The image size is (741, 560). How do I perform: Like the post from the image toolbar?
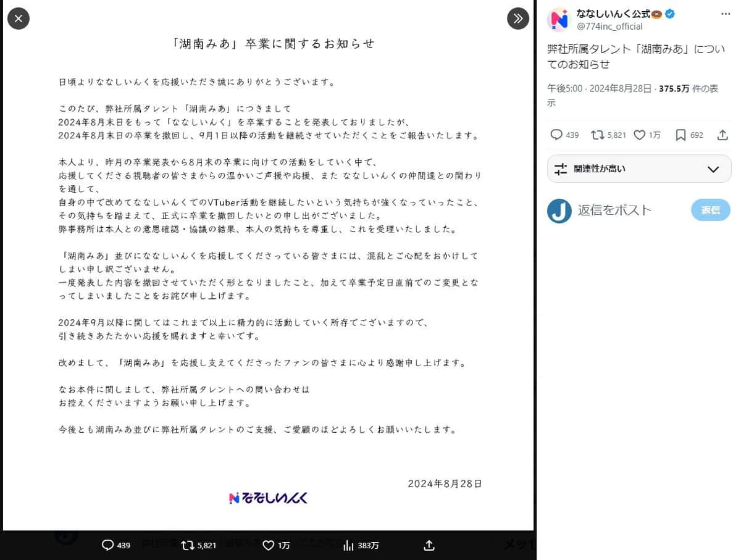(x=268, y=545)
